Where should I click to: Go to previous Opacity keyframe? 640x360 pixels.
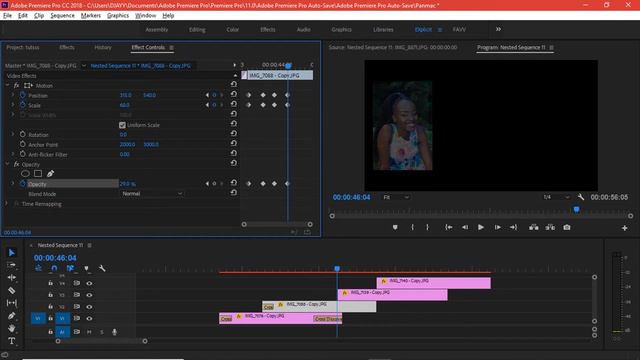tap(207, 184)
